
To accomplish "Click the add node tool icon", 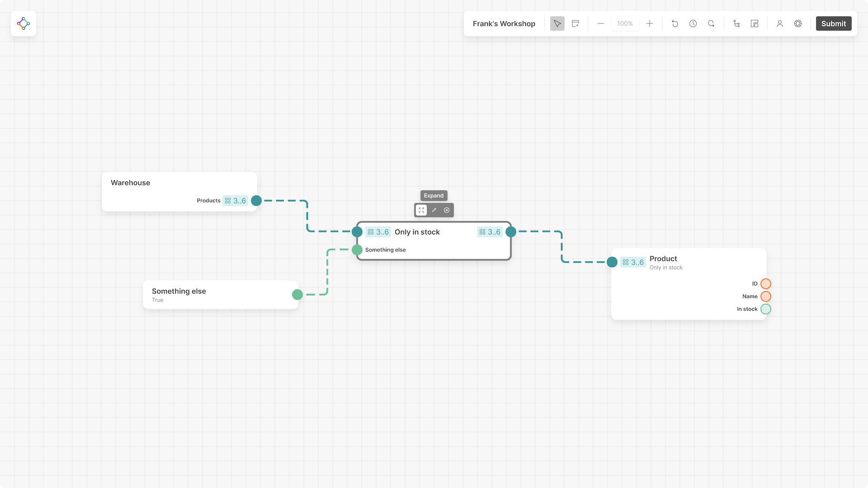I will pyautogui.click(x=576, y=23).
